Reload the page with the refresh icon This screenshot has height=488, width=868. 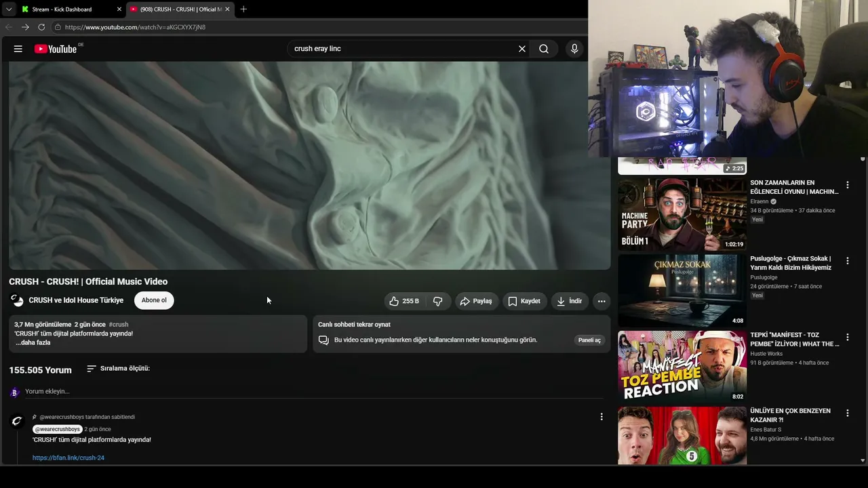pyautogui.click(x=41, y=27)
